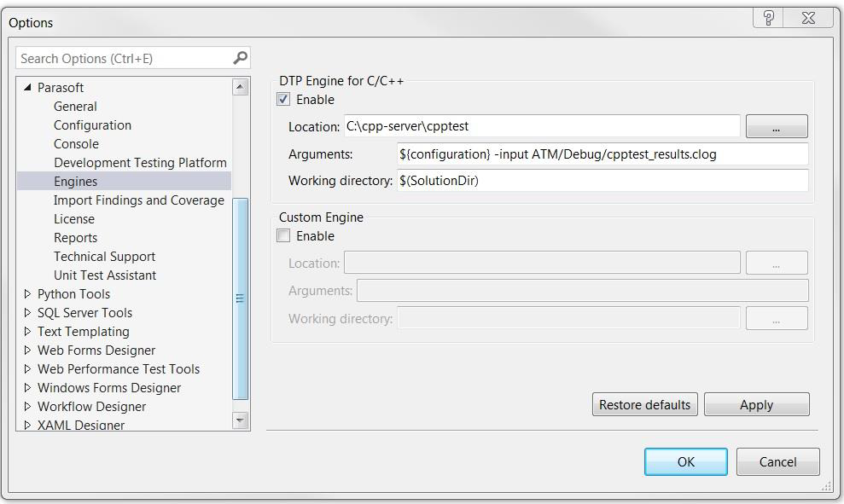Expand Text Templating node
Viewport: 844px width, 504px height.
click(x=27, y=332)
